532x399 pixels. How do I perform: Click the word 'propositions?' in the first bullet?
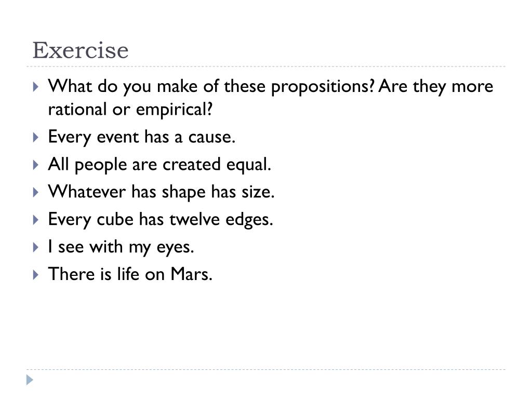tap(322, 87)
